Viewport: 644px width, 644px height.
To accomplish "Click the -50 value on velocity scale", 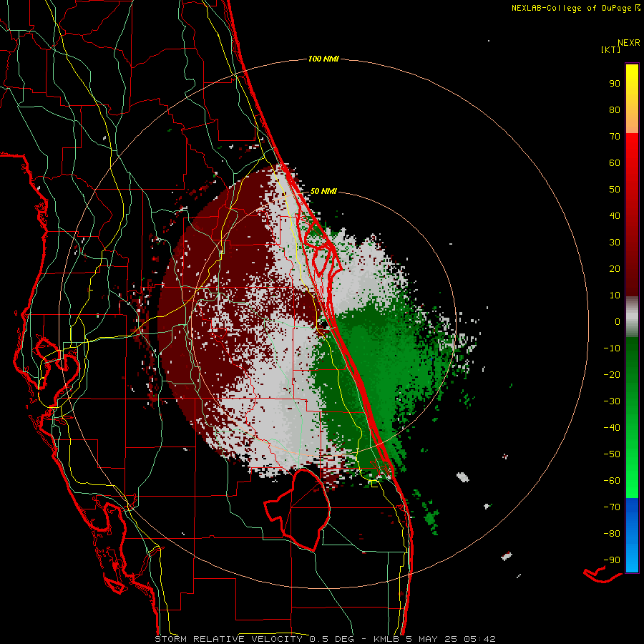I will click(612, 454).
